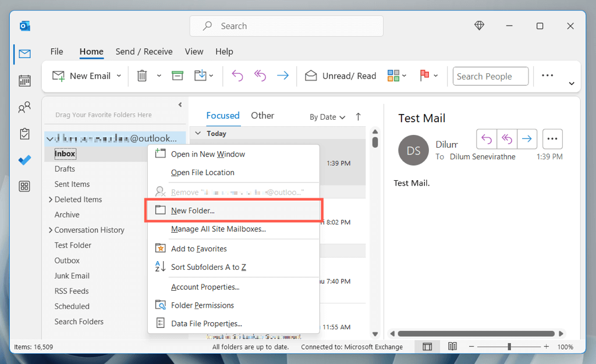Viewport: 596px width, 364px height.
Task: Select New Folder from the context menu
Action: point(192,210)
